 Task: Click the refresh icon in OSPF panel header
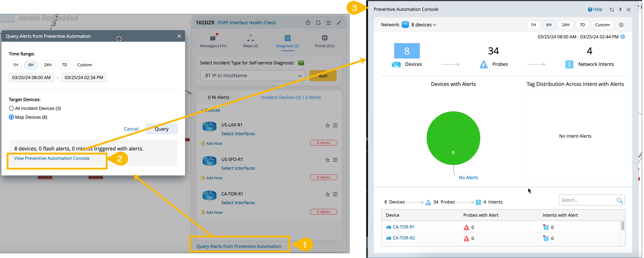point(318,23)
